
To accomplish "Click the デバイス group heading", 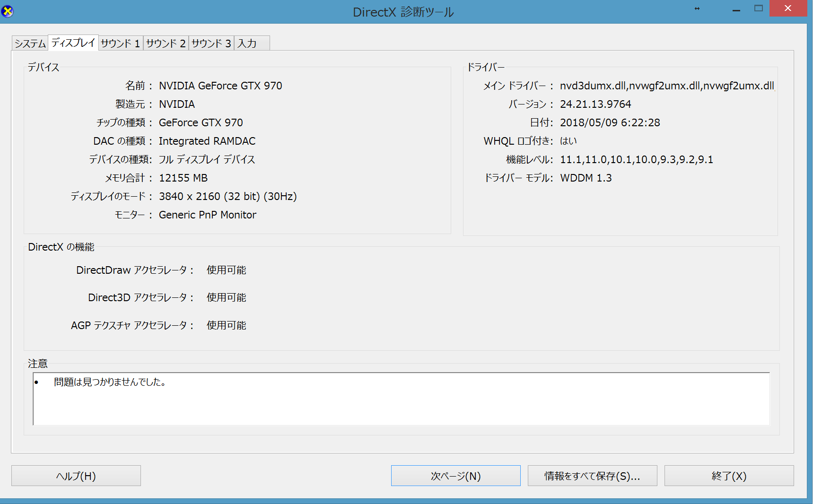I will (44, 67).
